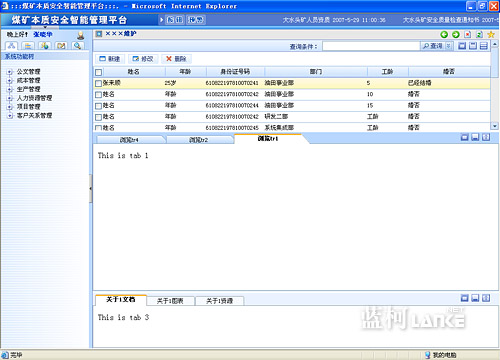The height and width of the screenshot is (360, 500).
Task: Click the split-pane layout icon in query bar
Action: pyautogui.click(x=473, y=46)
